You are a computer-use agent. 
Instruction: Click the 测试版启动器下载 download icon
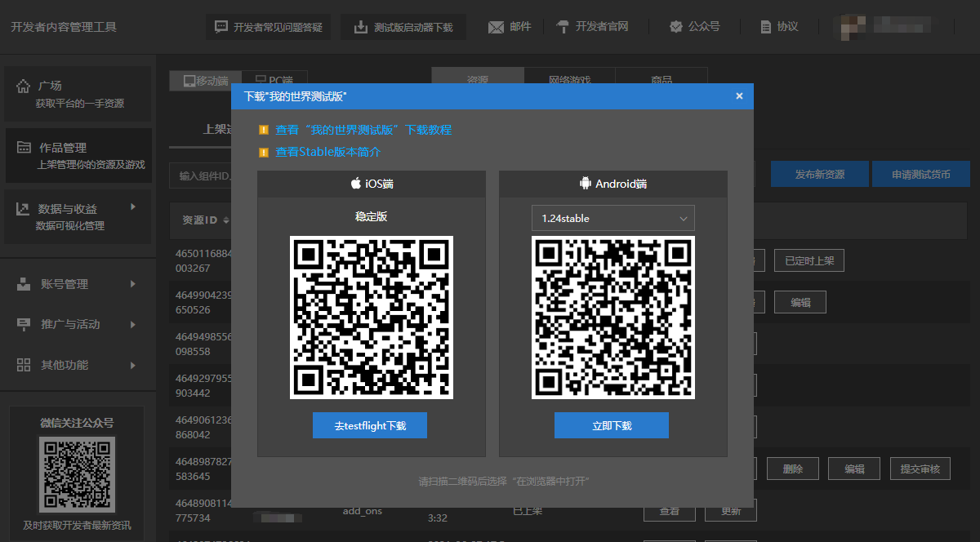click(361, 27)
